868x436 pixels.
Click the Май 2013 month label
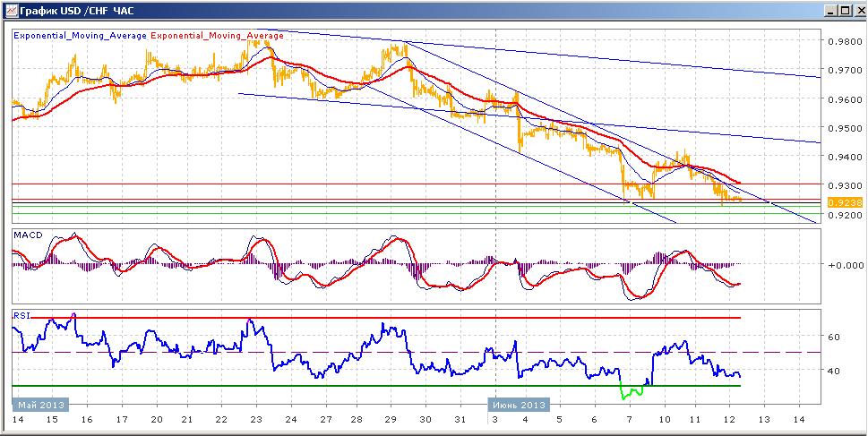point(40,405)
